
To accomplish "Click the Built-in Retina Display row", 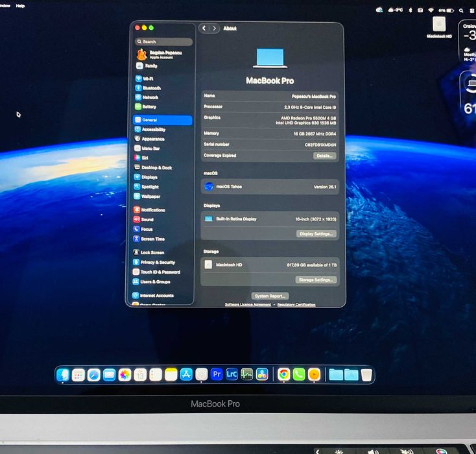I will click(270, 219).
